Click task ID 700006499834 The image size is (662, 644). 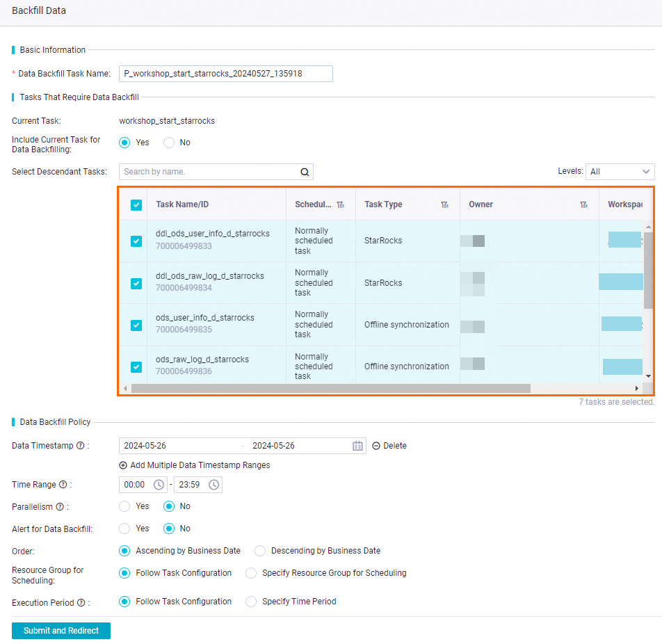point(184,288)
